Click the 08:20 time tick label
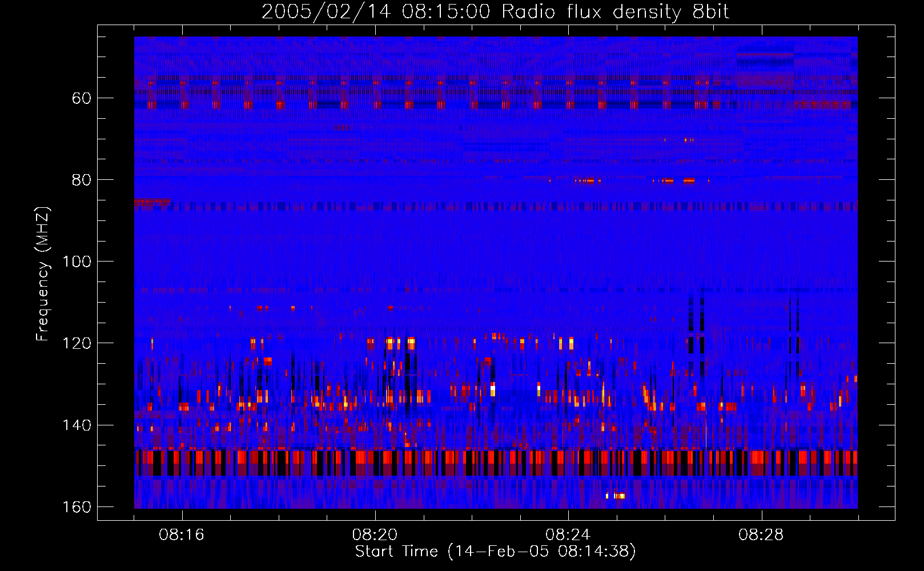 click(375, 535)
